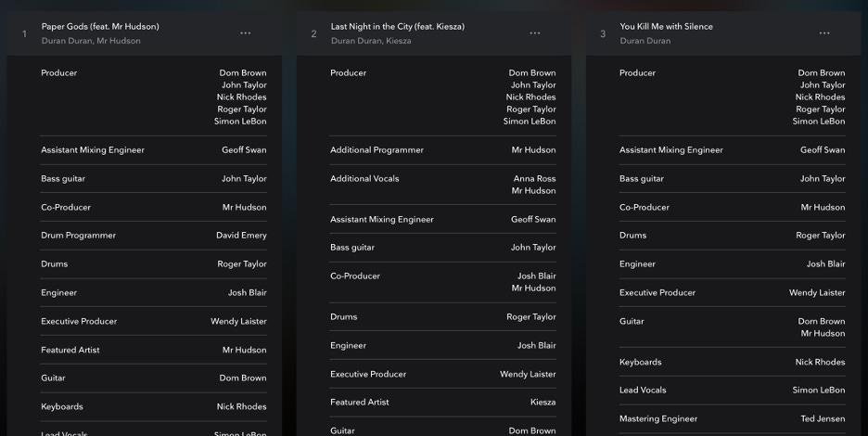The height and width of the screenshot is (436, 868).
Task: Click Roger Taylor next to Drums in track 2
Action: click(x=530, y=317)
